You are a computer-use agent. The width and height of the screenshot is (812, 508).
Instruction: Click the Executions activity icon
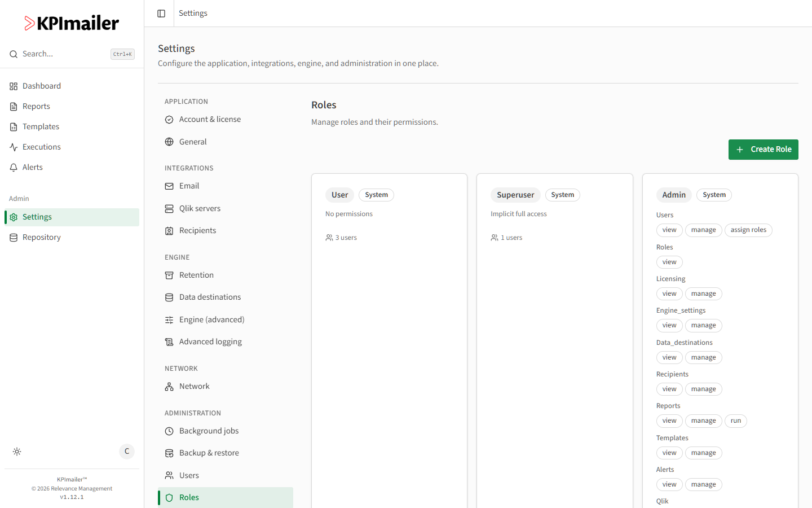14,147
